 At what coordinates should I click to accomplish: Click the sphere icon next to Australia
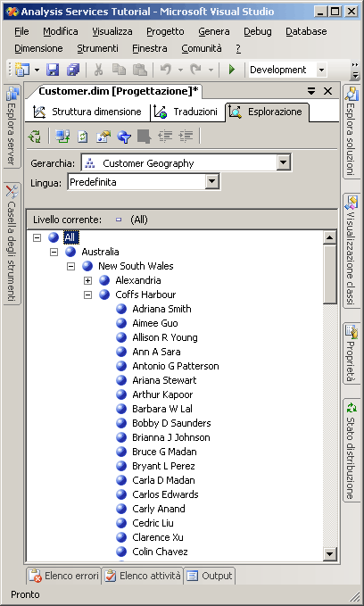click(x=70, y=252)
